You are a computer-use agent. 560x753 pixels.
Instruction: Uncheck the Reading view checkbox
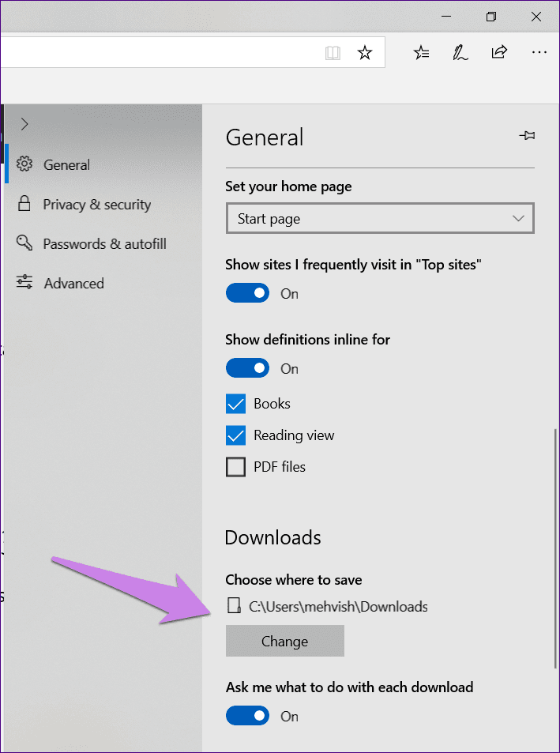[x=235, y=435]
